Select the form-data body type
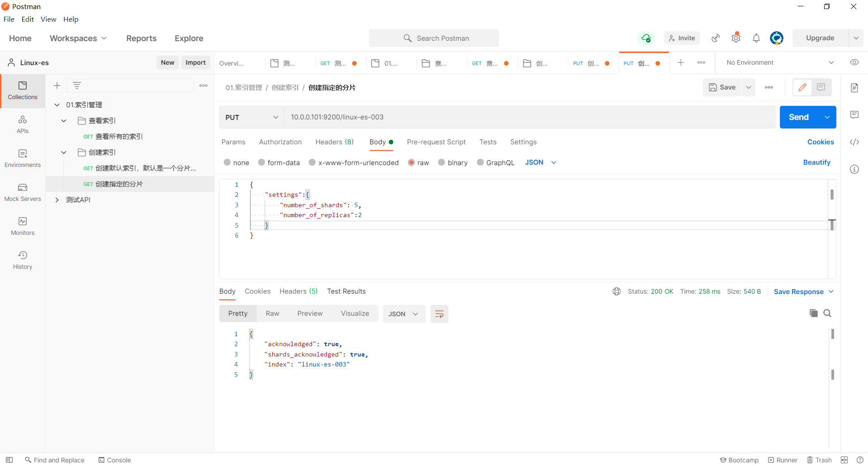The height and width of the screenshot is (466, 868). 279,162
